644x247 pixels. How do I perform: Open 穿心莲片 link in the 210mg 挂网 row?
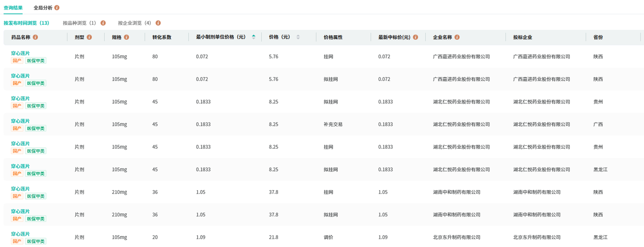(x=20, y=189)
